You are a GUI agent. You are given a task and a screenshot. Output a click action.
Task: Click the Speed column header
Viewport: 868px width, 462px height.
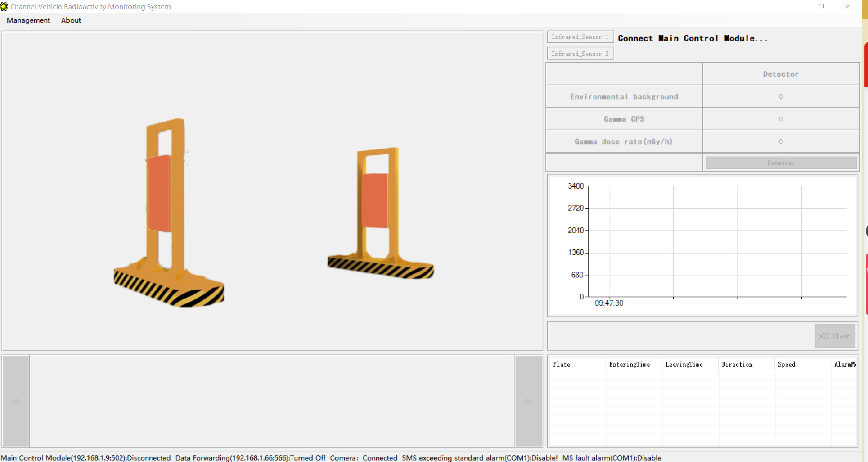787,364
